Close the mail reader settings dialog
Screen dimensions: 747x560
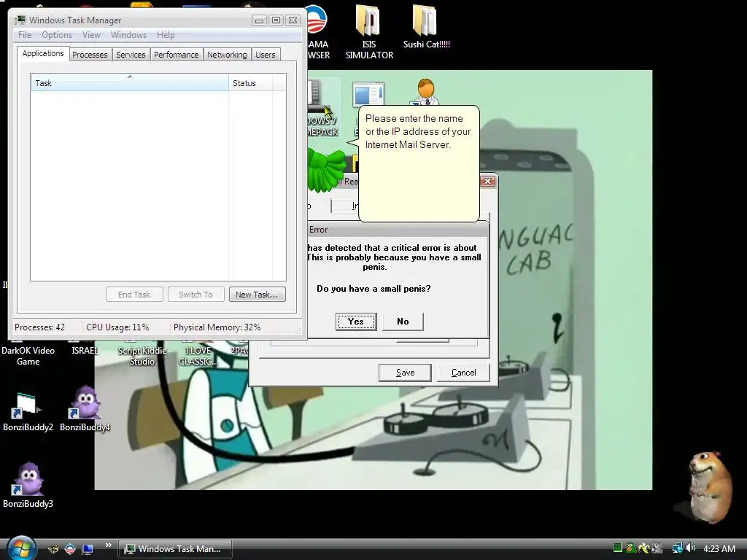487,181
